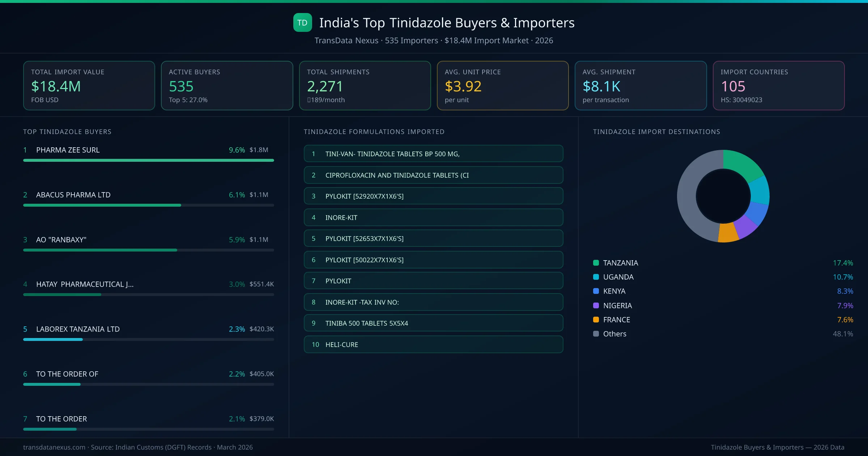Open the Total Shipments stat card
The width and height of the screenshot is (868, 456).
point(365,85)
